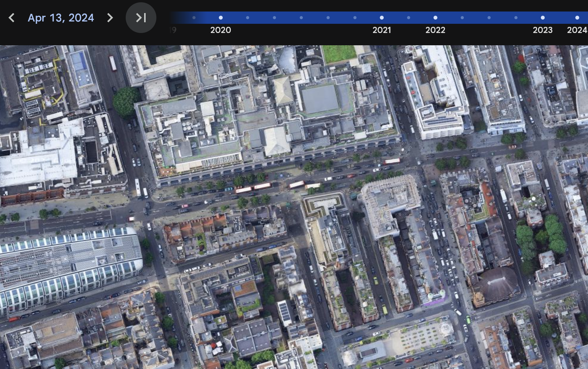The height and width of the screenshot is (369, 588).
Task: Pick the second dot before the 2021 dot
Action: pos(328,18)
